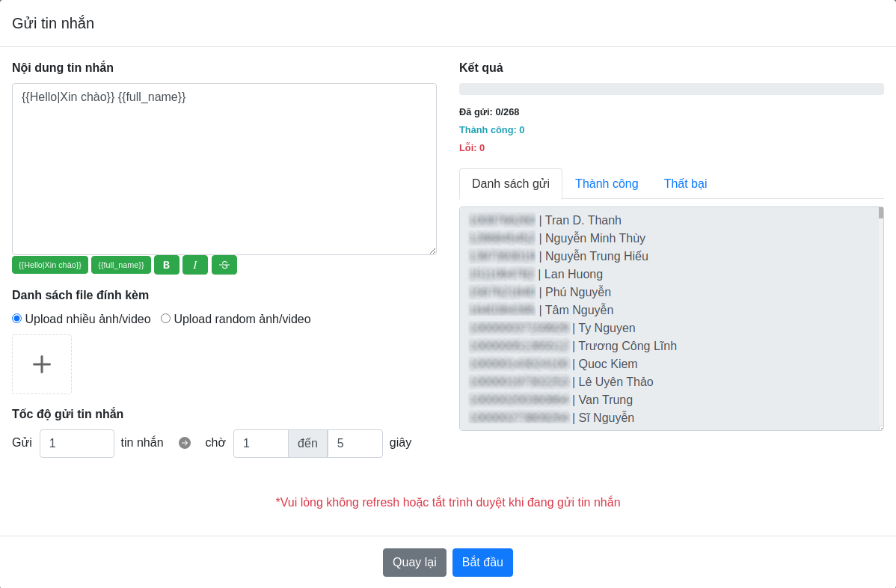Click the Strikethrough formatting button
Screen dimensions: 896x588
(224, 265)
